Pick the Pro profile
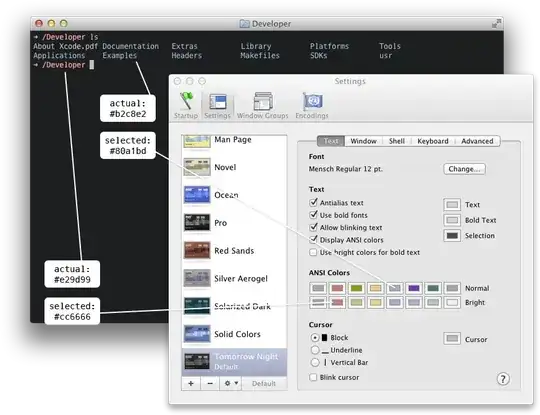 click(x=234, y=223)
